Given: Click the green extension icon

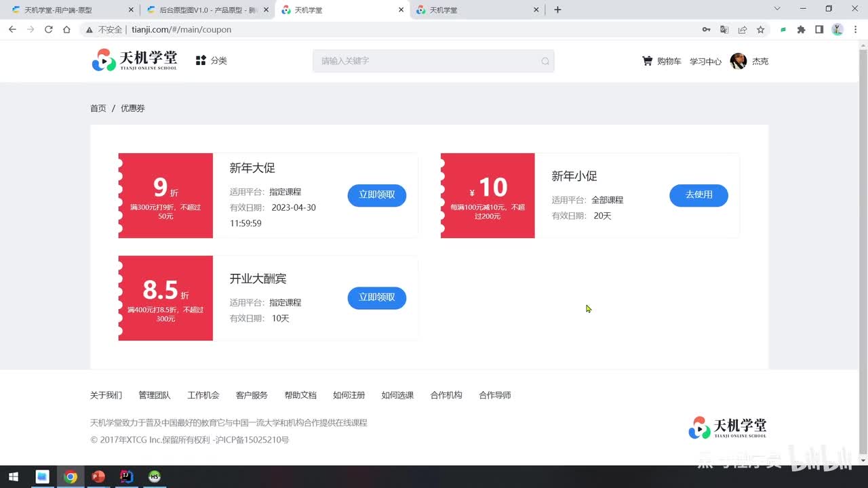Looking at the screenshot, I should [x=783, y=30].
